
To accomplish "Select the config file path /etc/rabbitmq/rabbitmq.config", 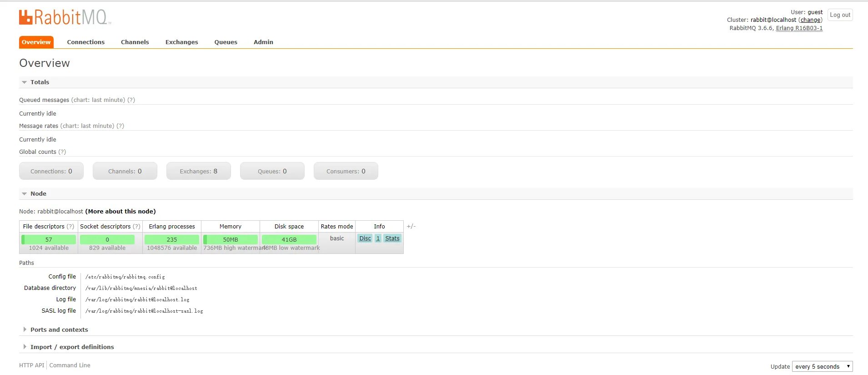I will pos(125,277).
